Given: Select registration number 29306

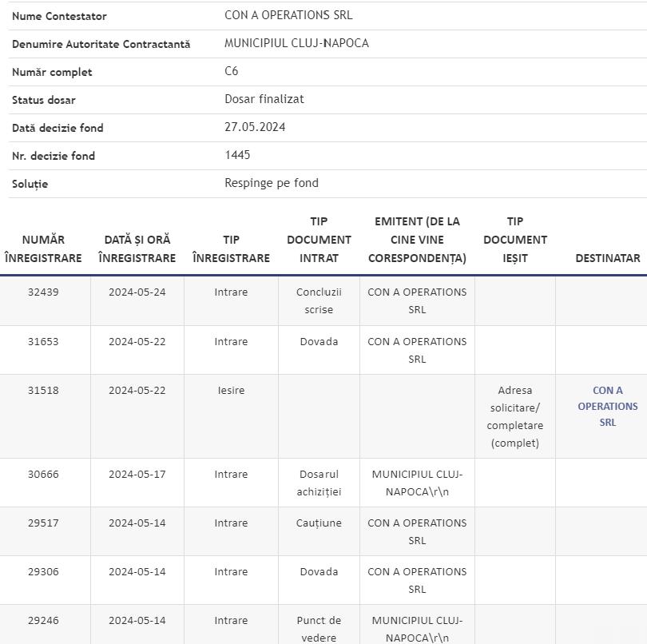Looking at the screenshot, I should 43,572.
